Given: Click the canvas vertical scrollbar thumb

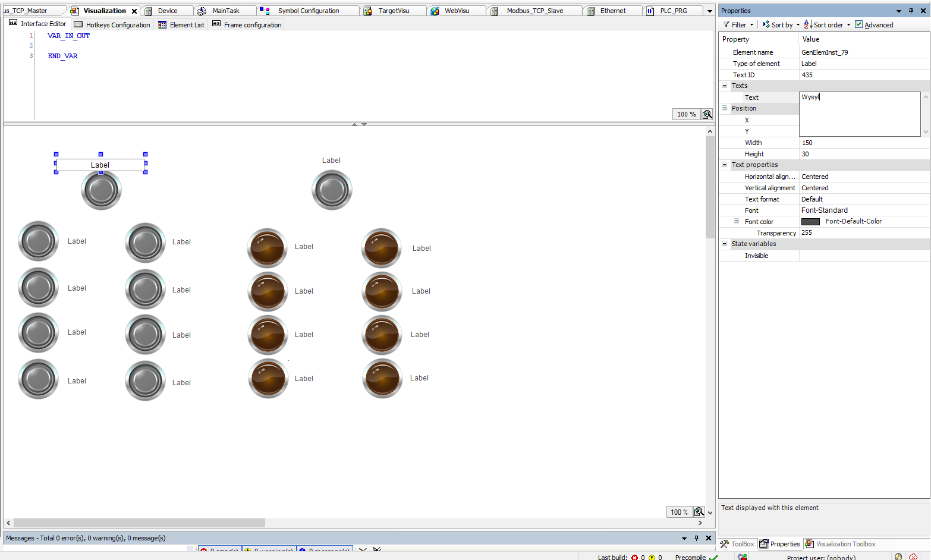Looking at the screenshot, I should (710, 187).
